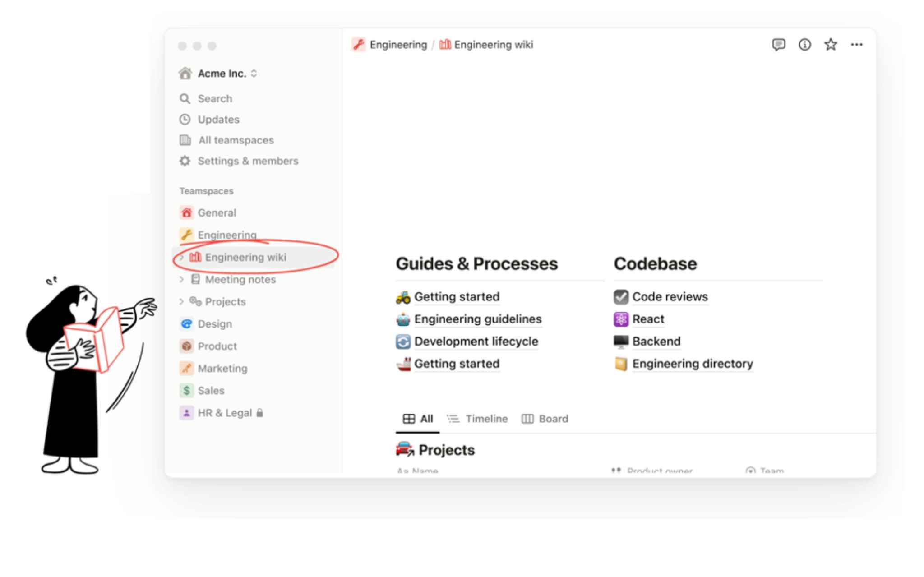Screen dimensions: 924x577
Task: Click the Sales teamspace item
Action: (211, 390)
